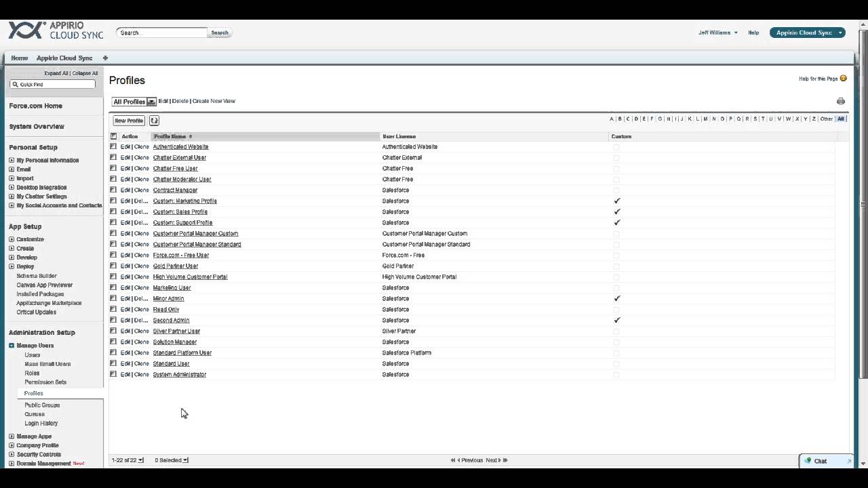Viewport: 868px width, 488px height.
Task: Select the Contract Manager row checkbox
Action: (x=113, y=190)
